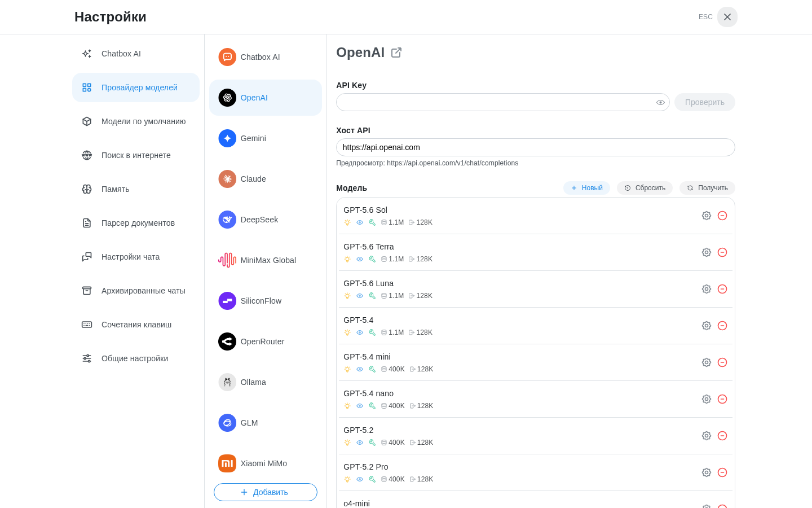Select the Chatbox AI provider
812x508 pixels.
click(x=266, y=57)
